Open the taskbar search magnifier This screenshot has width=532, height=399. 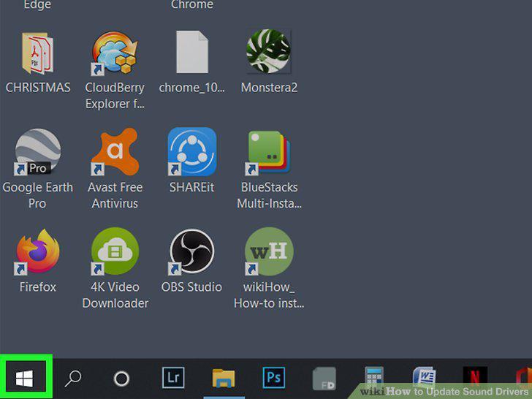coord(73,379)
